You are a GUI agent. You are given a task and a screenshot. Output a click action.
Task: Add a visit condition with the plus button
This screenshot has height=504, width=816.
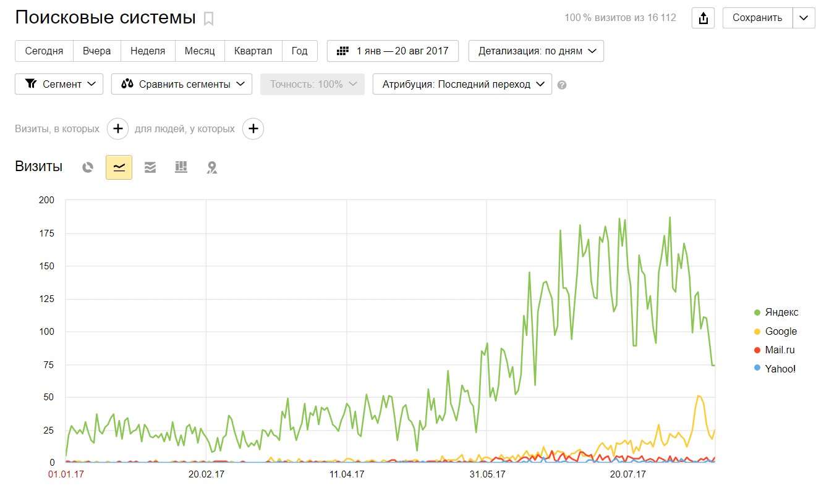117,129
